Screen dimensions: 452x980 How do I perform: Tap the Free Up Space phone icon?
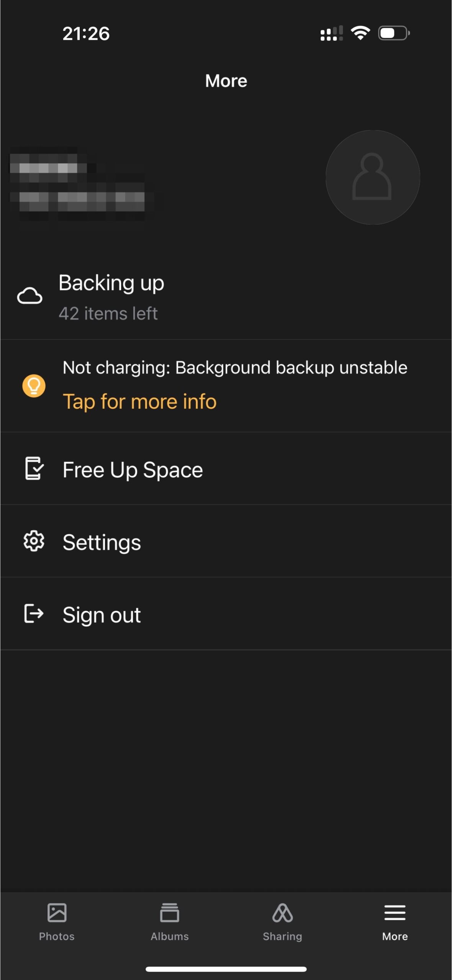click(34, 468)
